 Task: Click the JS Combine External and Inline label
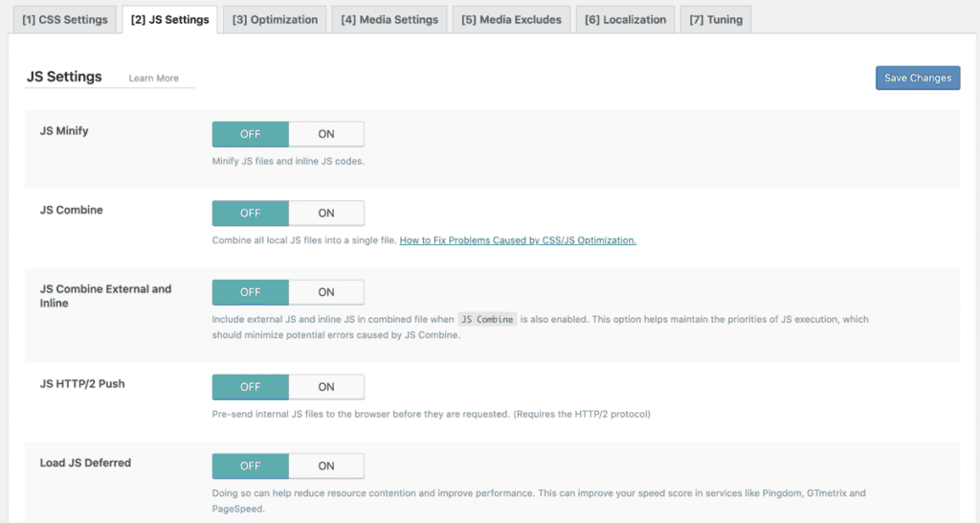click(x=105, y=296)
